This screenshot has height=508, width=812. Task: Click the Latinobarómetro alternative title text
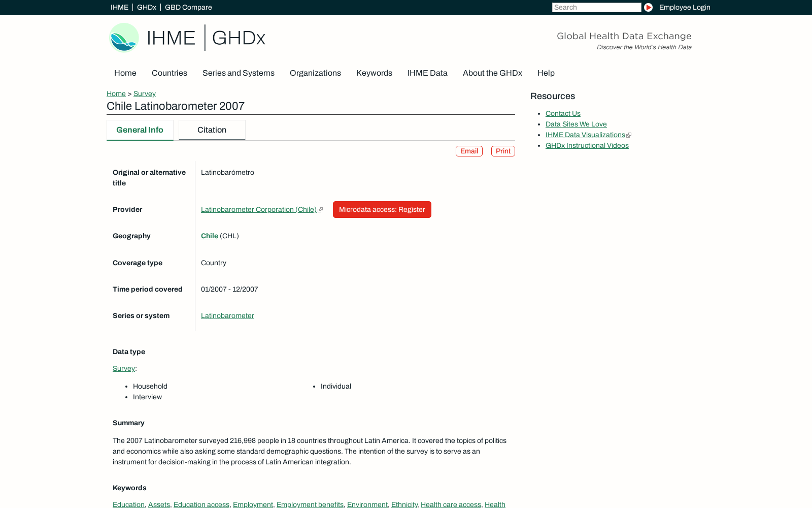(x=227, y=173)
